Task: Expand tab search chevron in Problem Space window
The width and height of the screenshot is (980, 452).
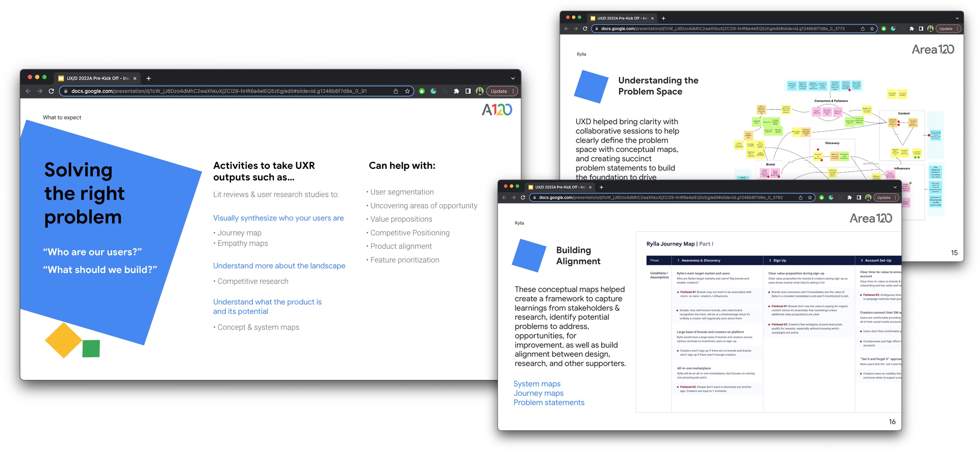Action: [957, 18]
